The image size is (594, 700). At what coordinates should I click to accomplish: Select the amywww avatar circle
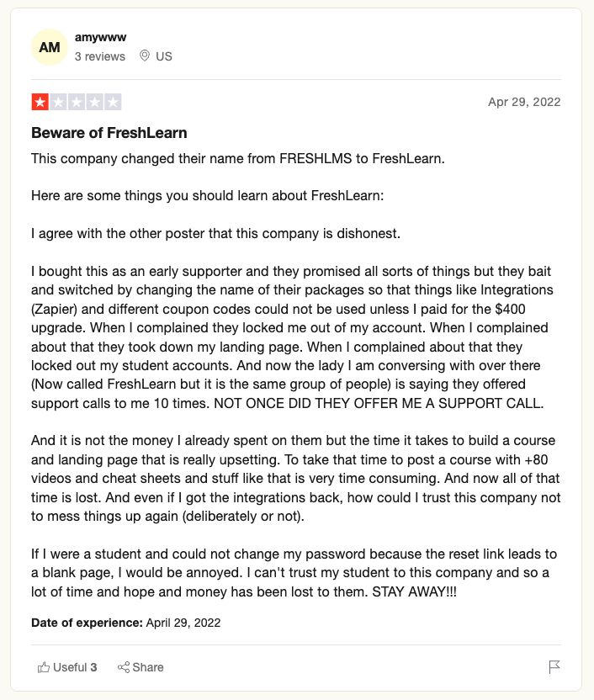[x=49, y=47]
